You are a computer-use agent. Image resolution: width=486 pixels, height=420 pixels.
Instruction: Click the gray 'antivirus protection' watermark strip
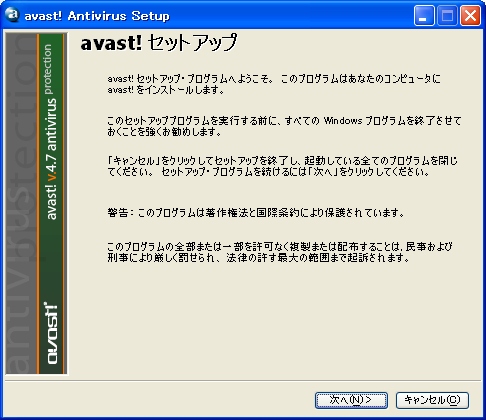pos(21,203)
